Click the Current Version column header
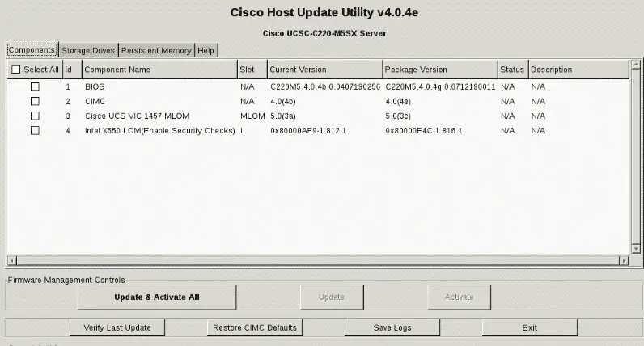This screenshot has width=644, height=346. (325, 70)
